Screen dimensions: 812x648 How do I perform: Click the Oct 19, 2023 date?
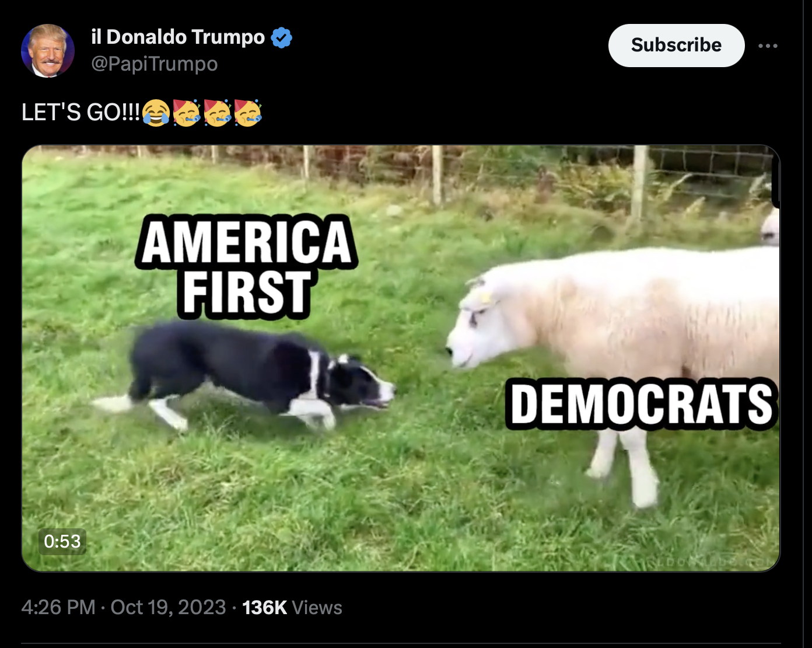[x=168, y=607]
